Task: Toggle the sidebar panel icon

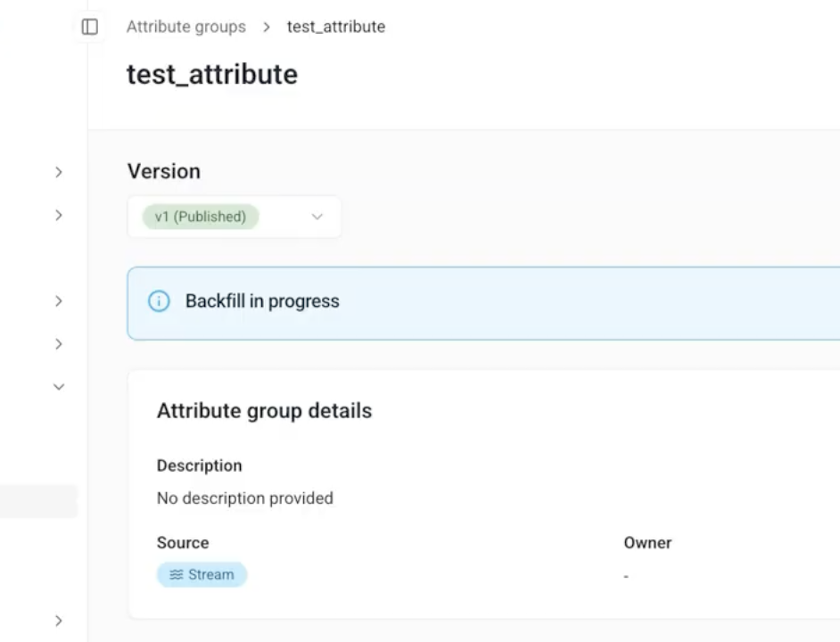Action: click(89, 27)
